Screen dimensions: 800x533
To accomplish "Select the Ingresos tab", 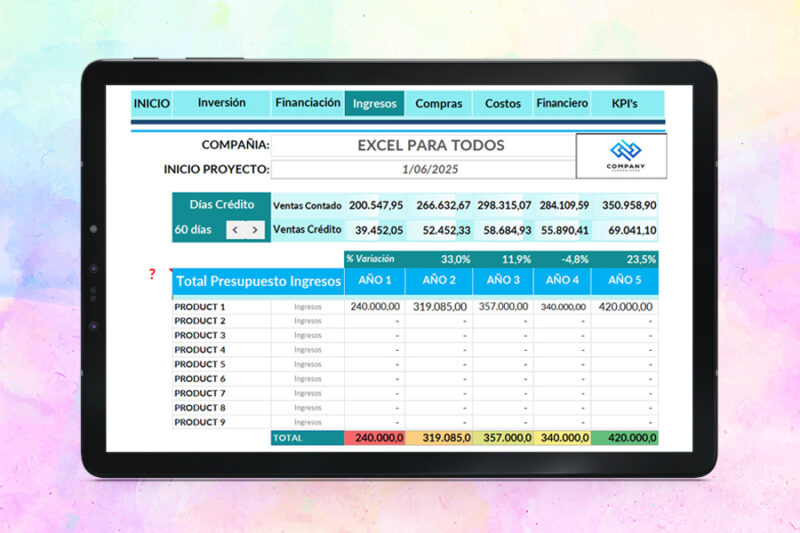I will click(374, 104).
